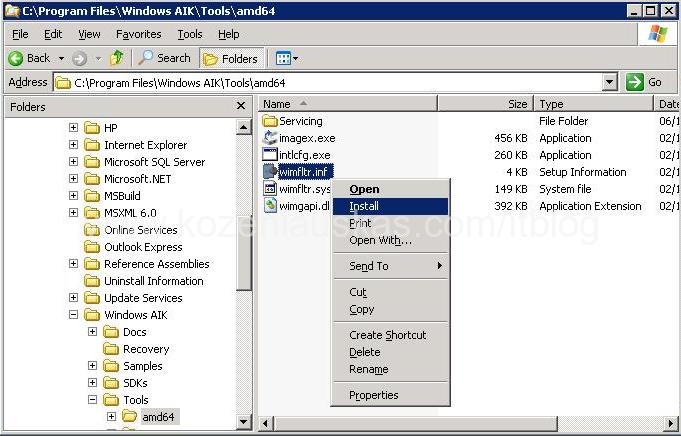
Task: Choose Open With... in context menu
Action: (390, 240)
